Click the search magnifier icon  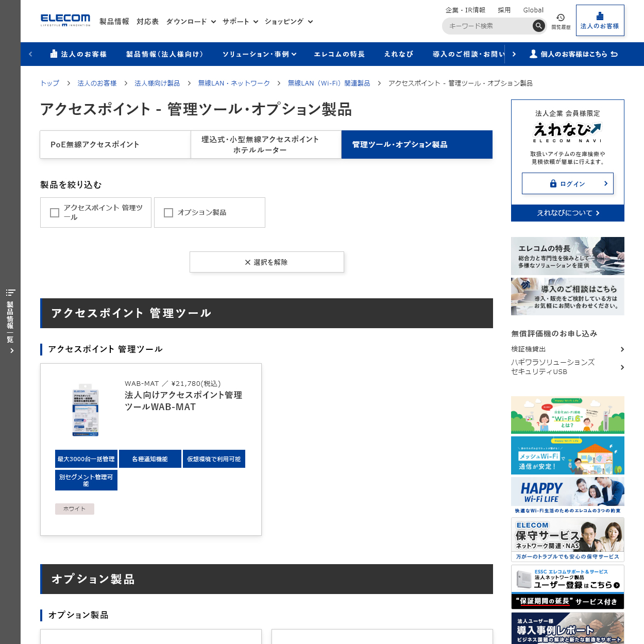click(x=538, y=26)
